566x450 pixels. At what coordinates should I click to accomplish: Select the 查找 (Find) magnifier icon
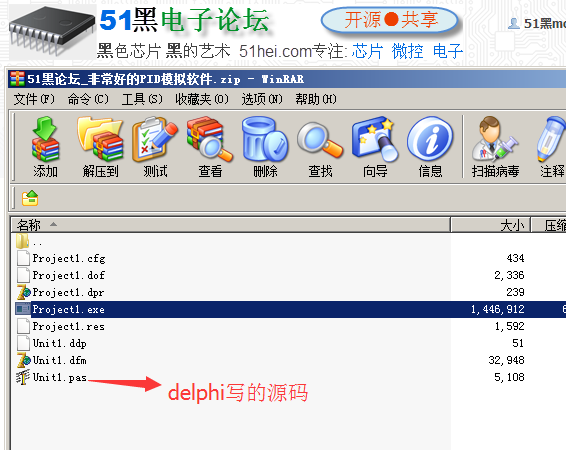coord(320,147)
